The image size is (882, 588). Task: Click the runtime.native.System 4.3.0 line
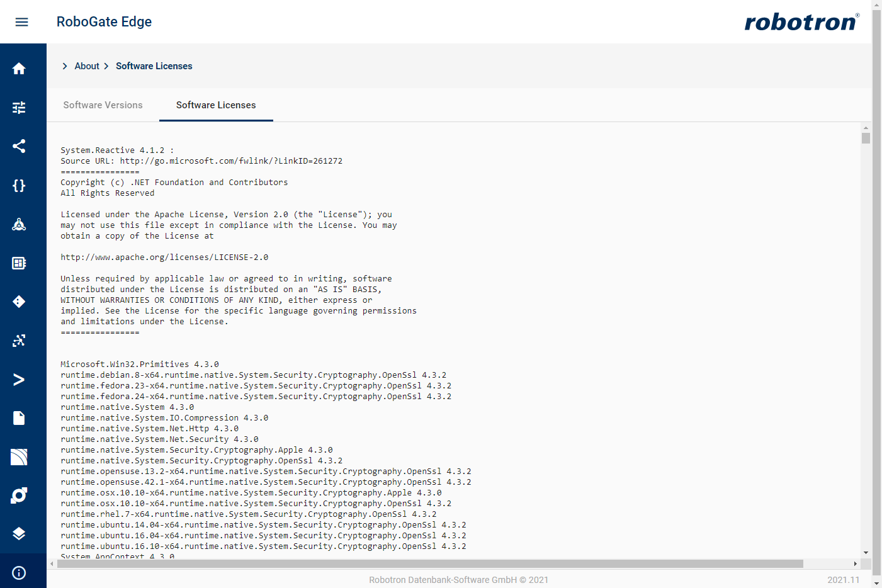(x=127, y=407)
